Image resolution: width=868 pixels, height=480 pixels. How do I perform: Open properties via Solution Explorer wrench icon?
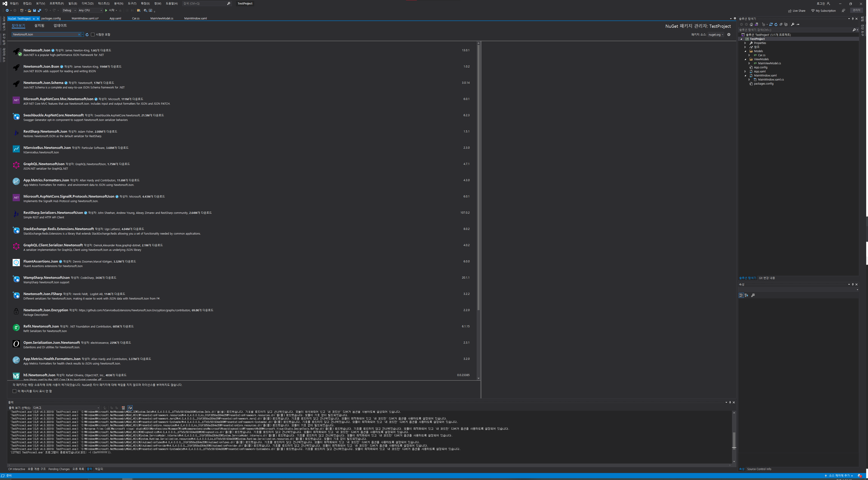tap(792, 24)
